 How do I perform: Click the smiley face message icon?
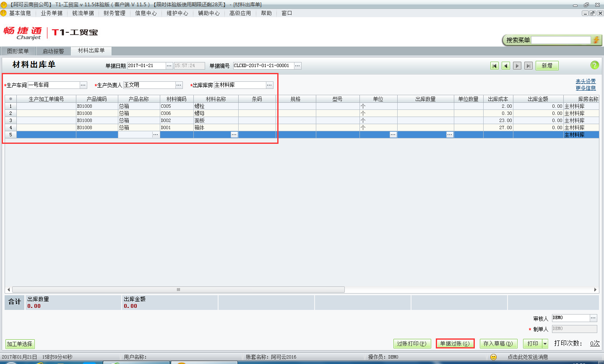point(493,357)
